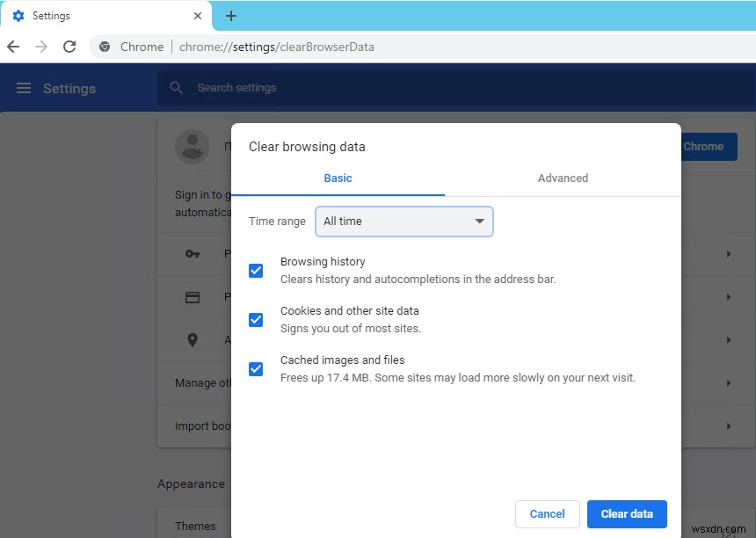This screenshot has height=538, width=756.
Task: Click the browser back arrow
Action: coord(12,47)
